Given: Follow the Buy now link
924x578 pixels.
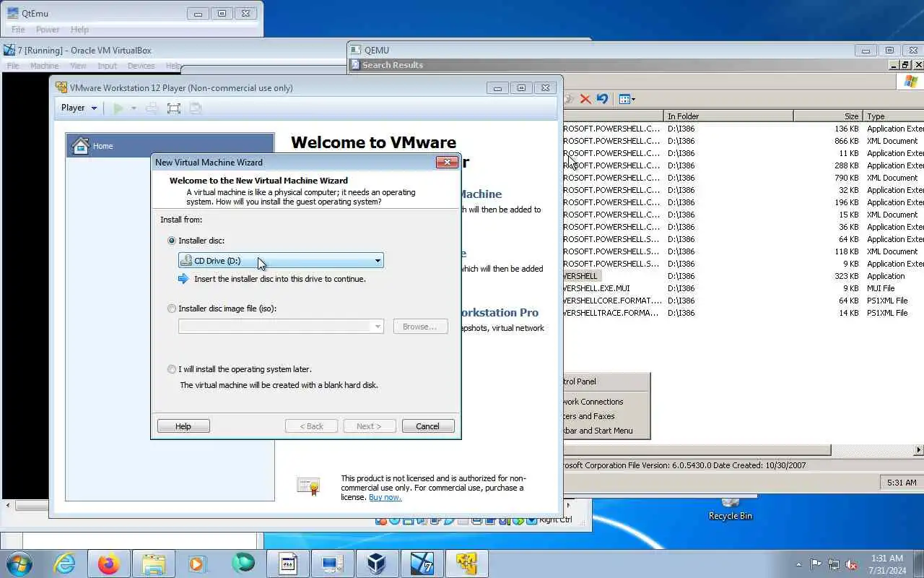Looking at the screenshot, I should point(385,497).
